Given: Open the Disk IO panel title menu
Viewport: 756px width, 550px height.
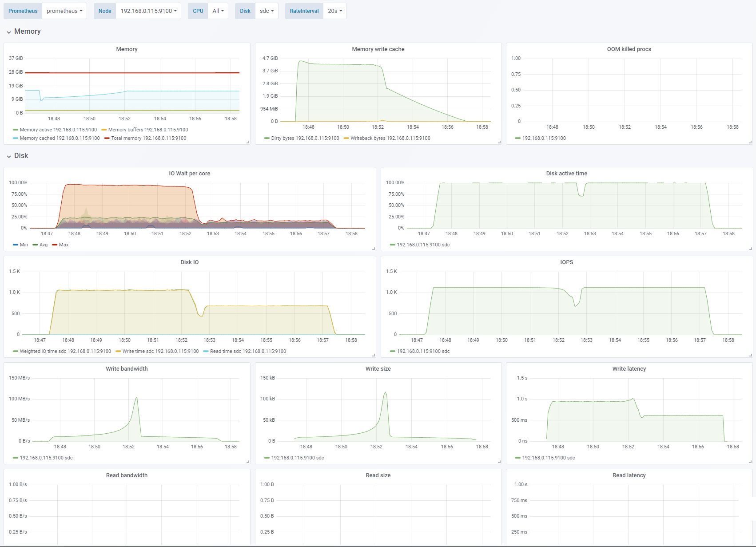Looking at the screenshot, I should point(190,262).
